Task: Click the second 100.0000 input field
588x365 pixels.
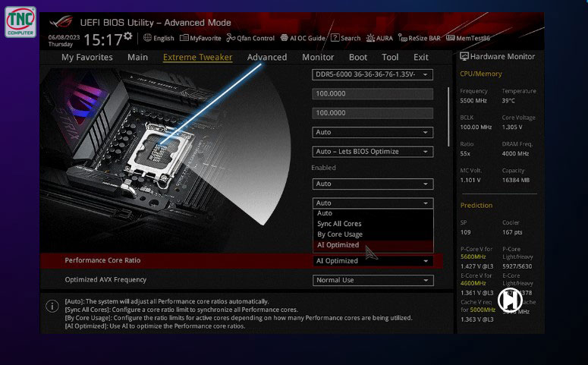Action: click(373, 113)
